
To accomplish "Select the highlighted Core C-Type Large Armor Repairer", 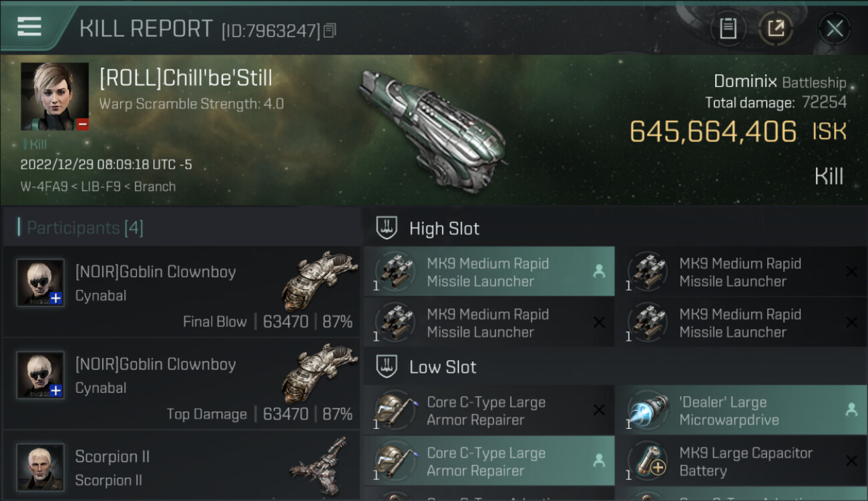I will (489, 462).
